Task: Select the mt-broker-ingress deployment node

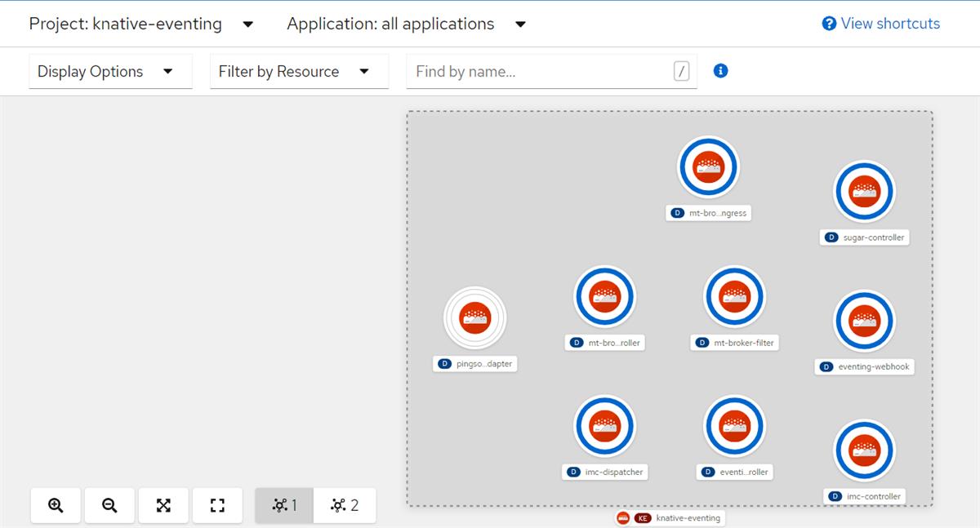Action: (x=708, y=167)
